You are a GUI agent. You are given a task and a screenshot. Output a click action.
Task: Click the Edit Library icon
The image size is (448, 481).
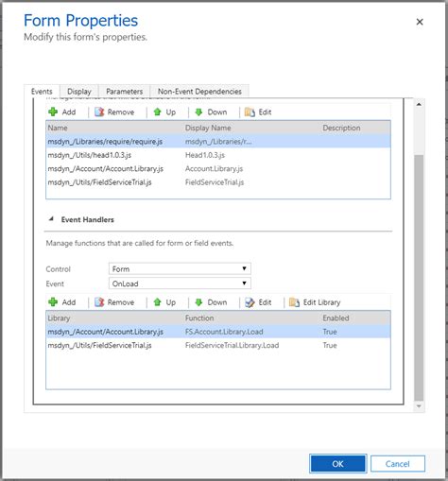(294, 302)
